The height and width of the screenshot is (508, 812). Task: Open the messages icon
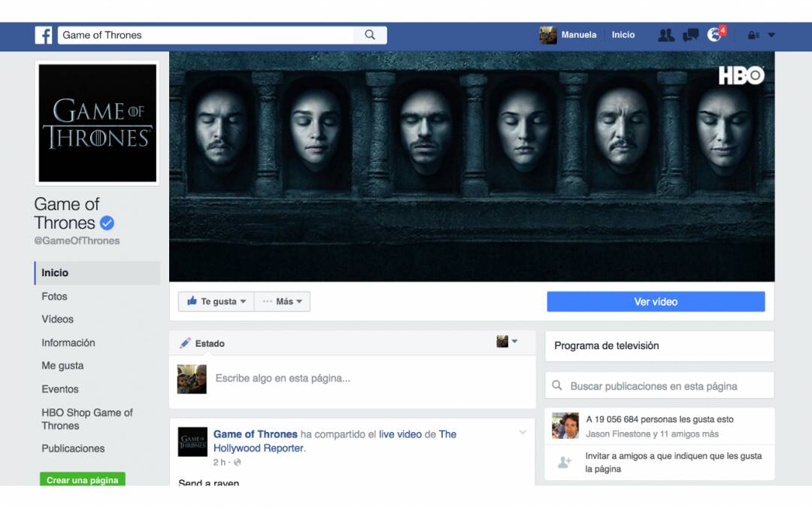click(690, 35)
